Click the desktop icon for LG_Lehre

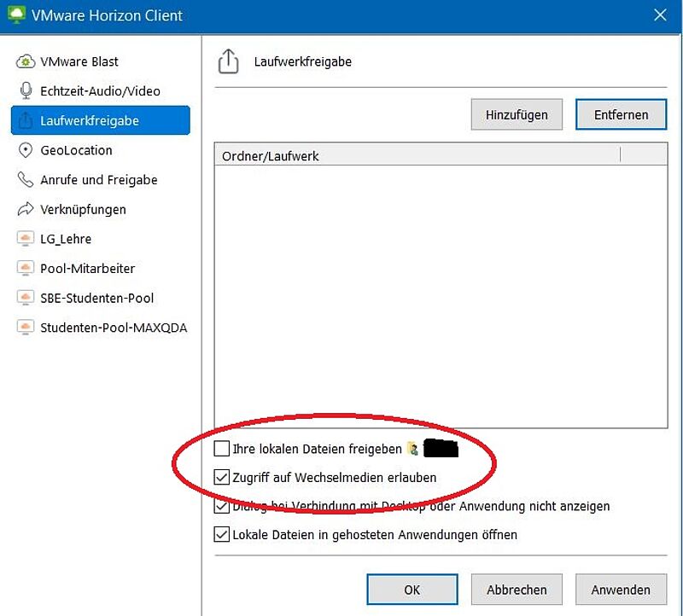26,239
